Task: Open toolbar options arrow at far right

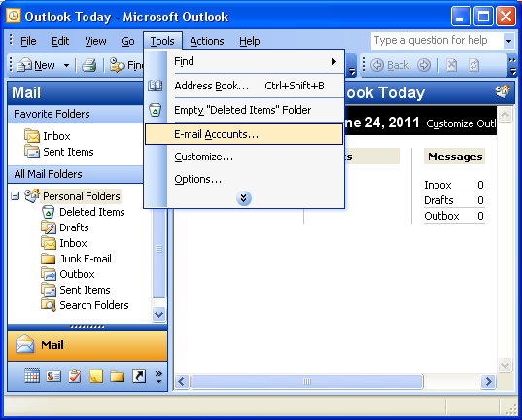Action: pyautogui.click(x=513, y=65)
